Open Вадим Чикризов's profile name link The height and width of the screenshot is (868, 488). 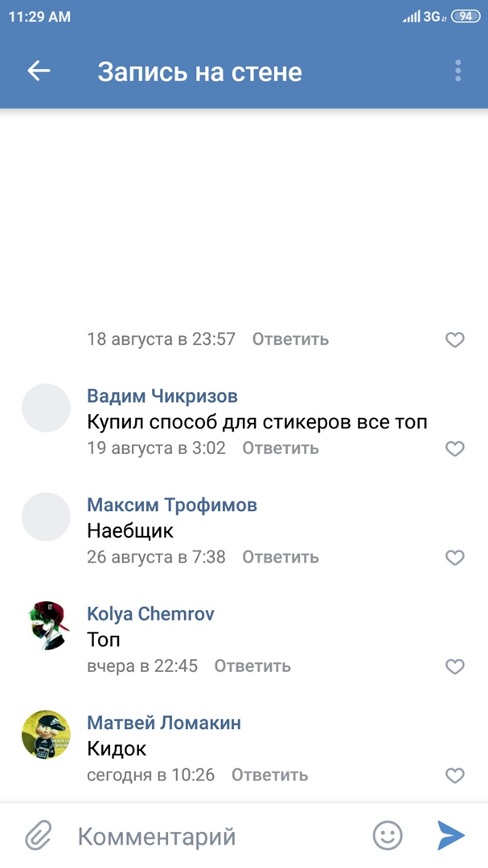coord(162,396)
